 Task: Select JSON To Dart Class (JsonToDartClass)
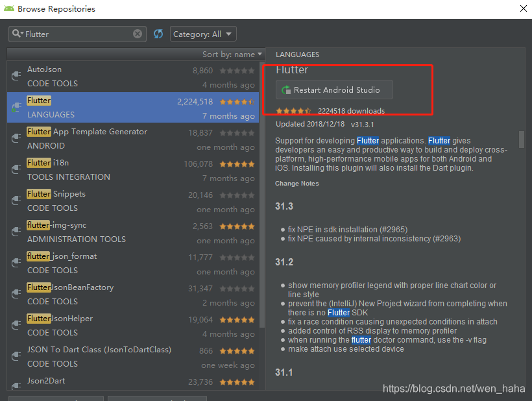133,357
